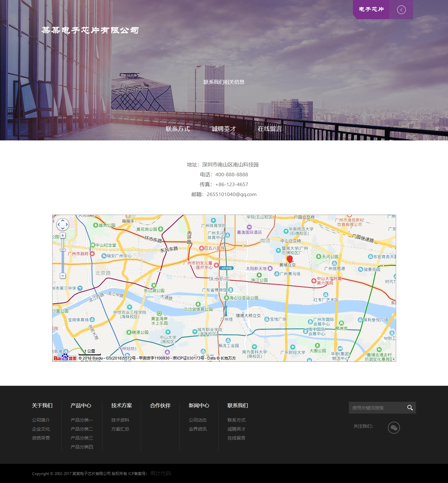Click the 珠江公园 map icon
The image size is (448, 483).
pos(259,275)
